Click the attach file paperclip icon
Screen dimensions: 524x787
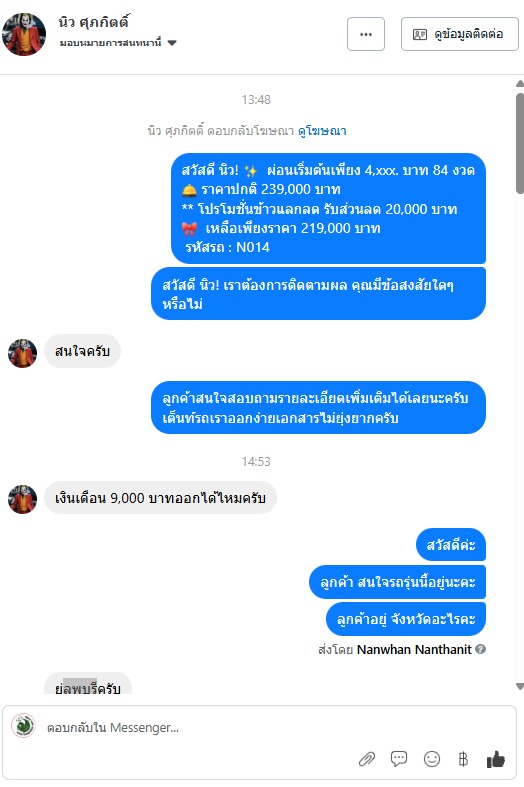[x=367, y=759]
